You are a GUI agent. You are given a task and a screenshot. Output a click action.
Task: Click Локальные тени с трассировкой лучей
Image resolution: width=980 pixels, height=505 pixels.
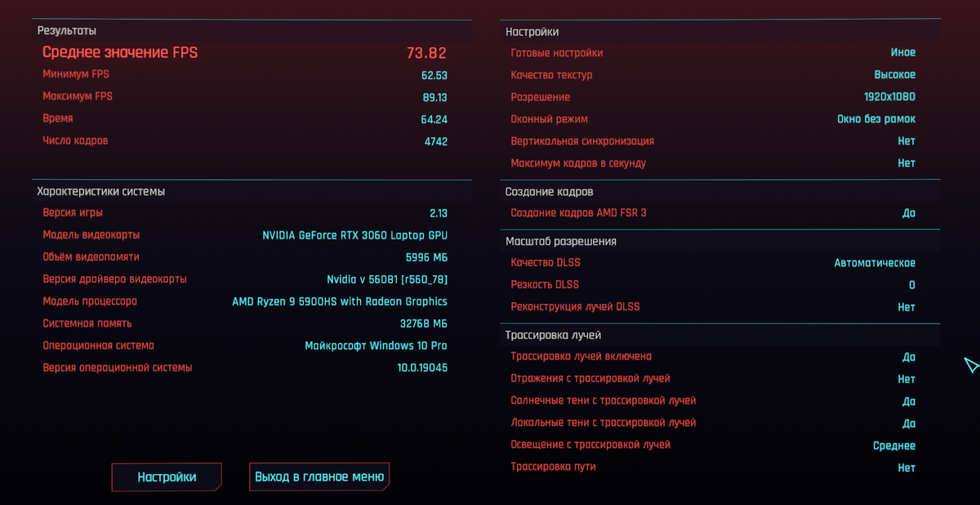pyautogui.click(x=604, y=422)
